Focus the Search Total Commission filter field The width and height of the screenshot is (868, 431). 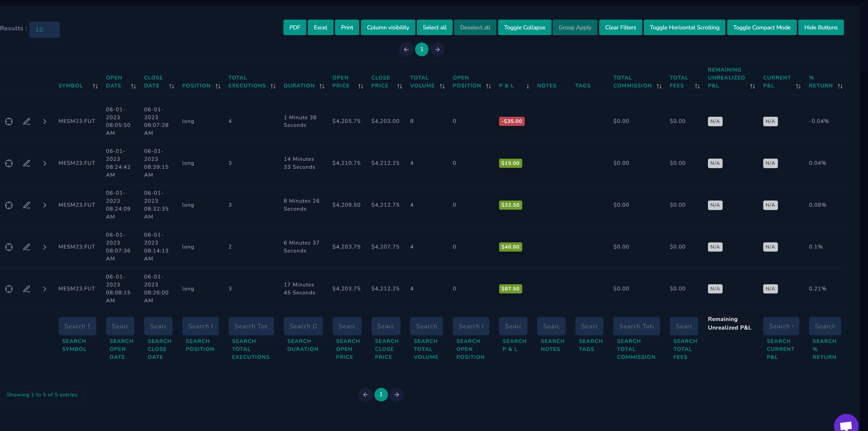636,326
